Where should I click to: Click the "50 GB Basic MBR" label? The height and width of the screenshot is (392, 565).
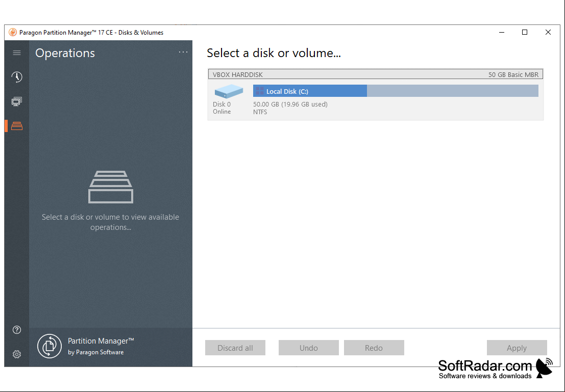click(x=513, y=74)
